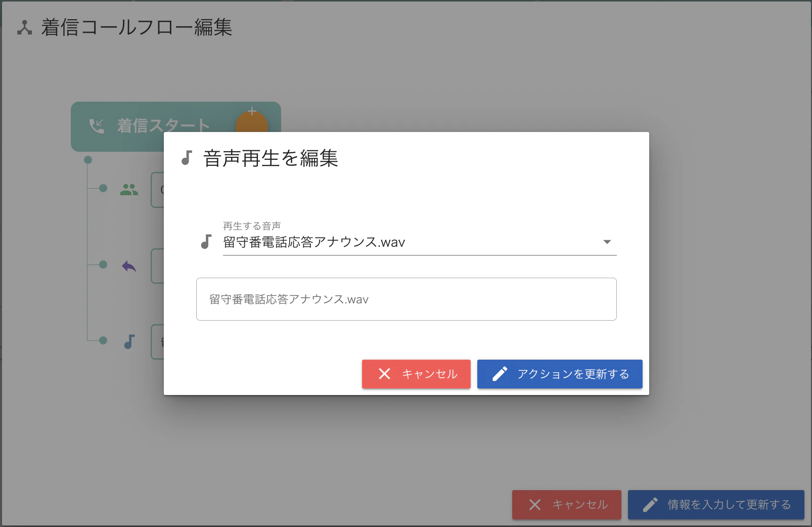This screenshot has height=527, width=812.
Task: Open the 再生する音声 dropdown arrow
Action: pos(607,242)
